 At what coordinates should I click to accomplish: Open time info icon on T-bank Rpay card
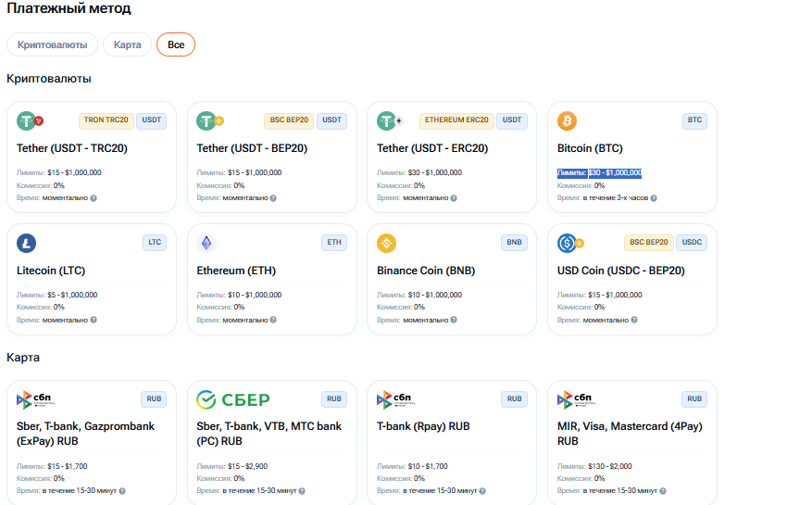click(482, 491)
